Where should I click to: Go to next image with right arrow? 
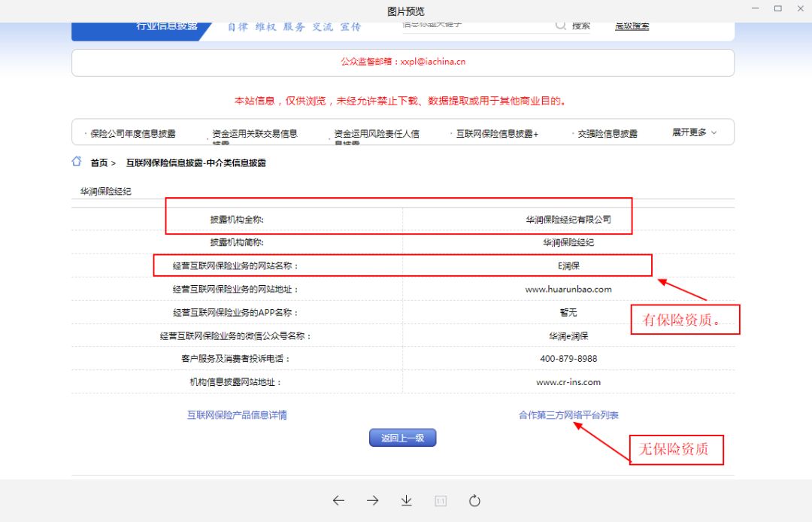tap(372, 501)
